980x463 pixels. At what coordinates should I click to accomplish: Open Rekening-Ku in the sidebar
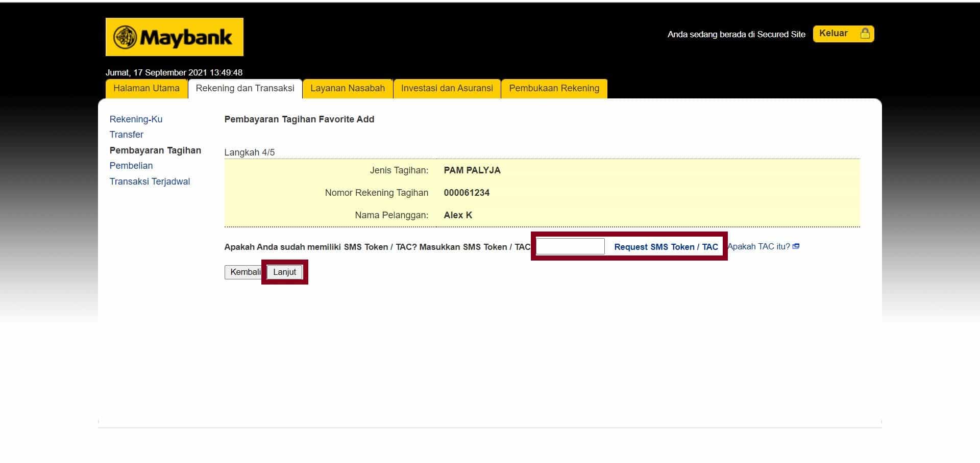[136, 119]
